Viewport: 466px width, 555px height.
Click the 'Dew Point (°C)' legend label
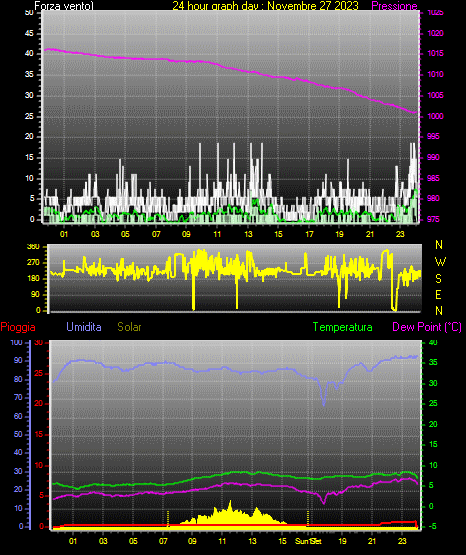click(x=427, y=327)
